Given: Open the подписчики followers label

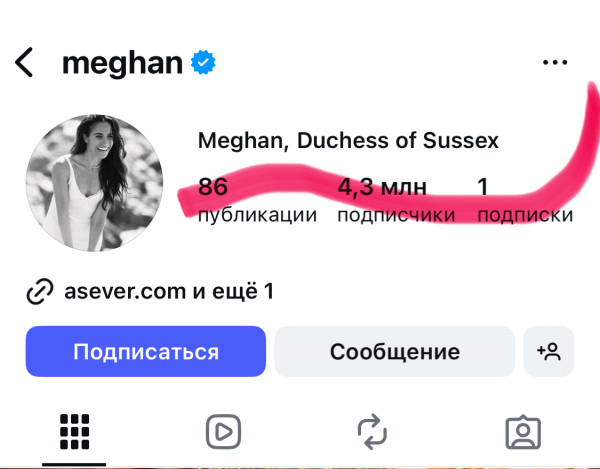Looking at the screenshot, I should click(396, 215).
